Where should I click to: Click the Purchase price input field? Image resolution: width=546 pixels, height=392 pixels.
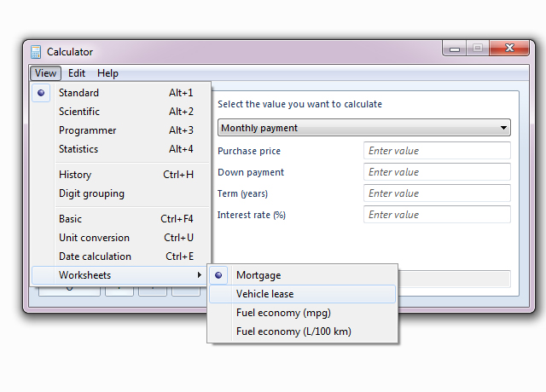pos(437,151)
